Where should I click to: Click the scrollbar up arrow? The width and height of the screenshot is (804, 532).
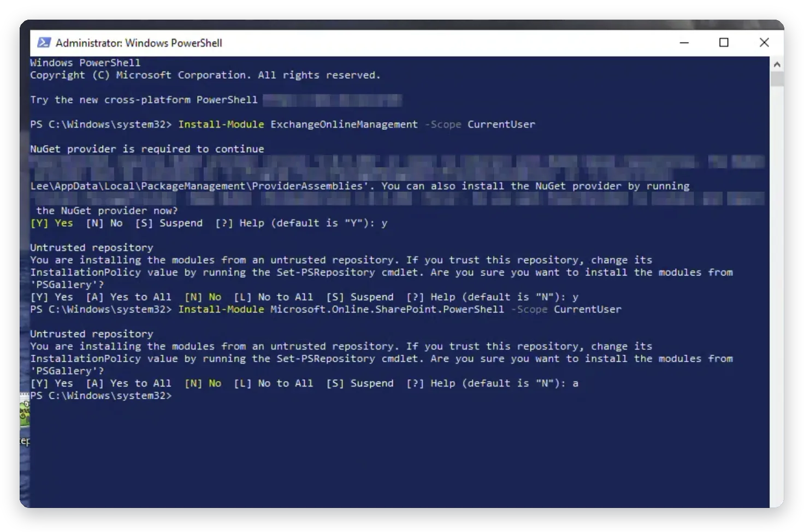(x=777, y=64)
